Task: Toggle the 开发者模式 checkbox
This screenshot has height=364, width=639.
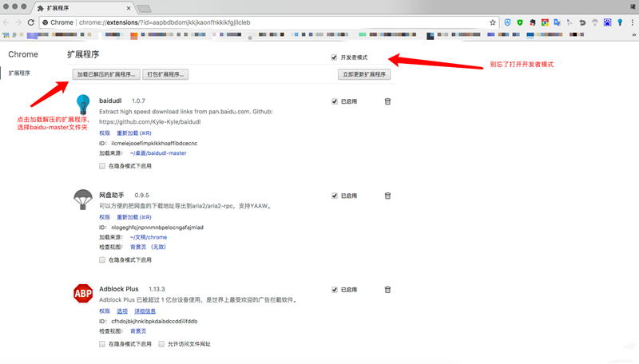Action: (x=334, y=57)
